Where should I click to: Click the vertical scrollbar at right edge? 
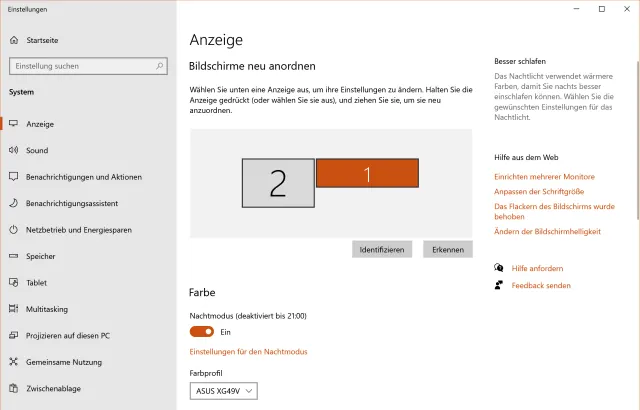638,141
